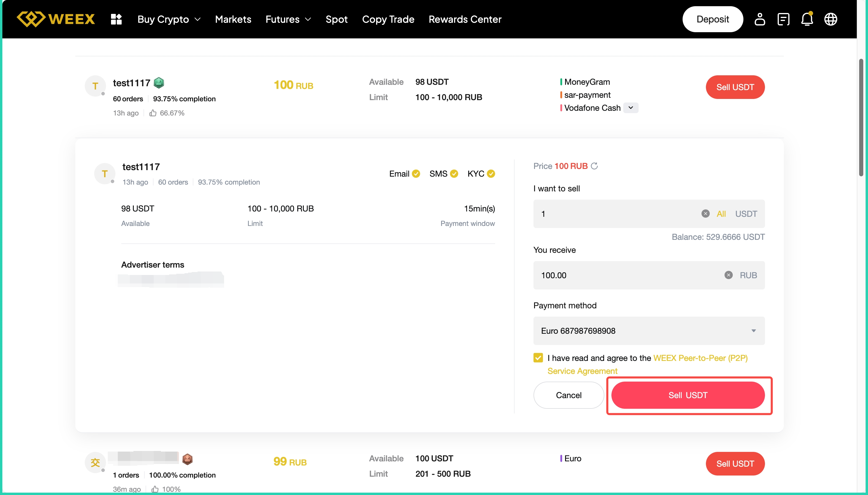Clear the sell amount field

point(705,214)
